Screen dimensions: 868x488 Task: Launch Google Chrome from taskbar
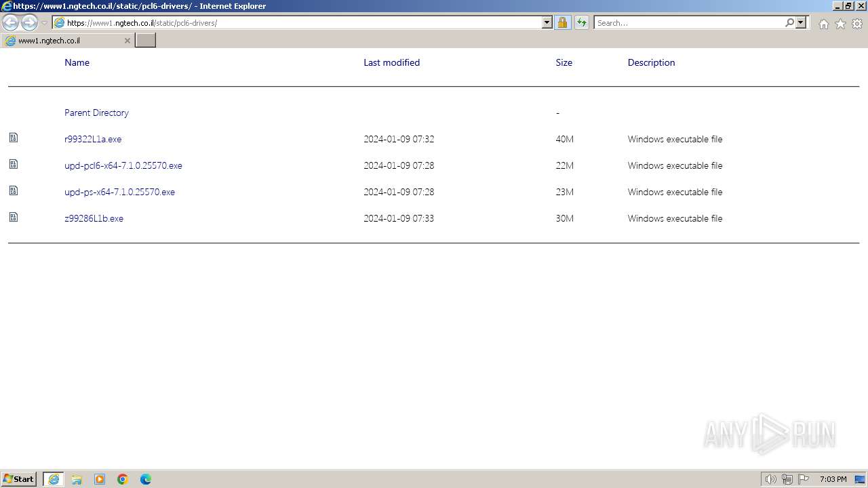click(123, 479)
